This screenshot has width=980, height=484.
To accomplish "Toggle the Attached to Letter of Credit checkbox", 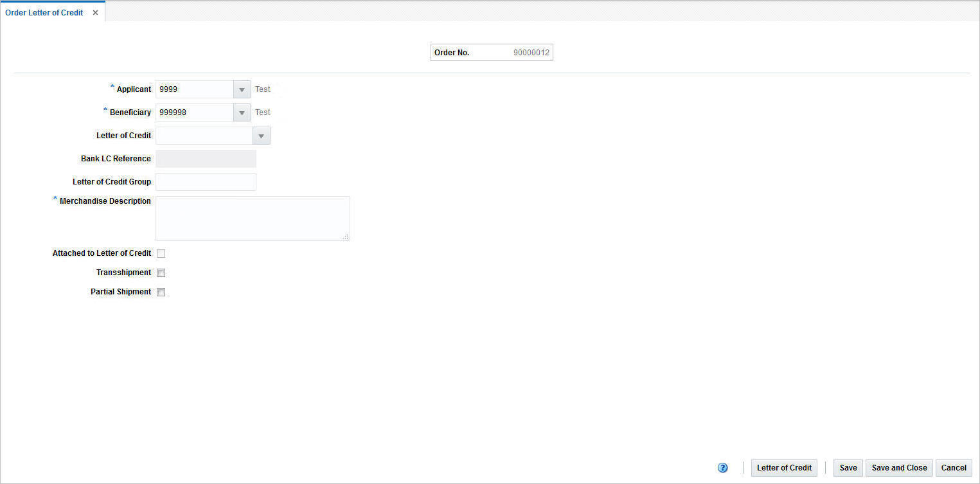I will pyautogui.click(x=161, y=253).
